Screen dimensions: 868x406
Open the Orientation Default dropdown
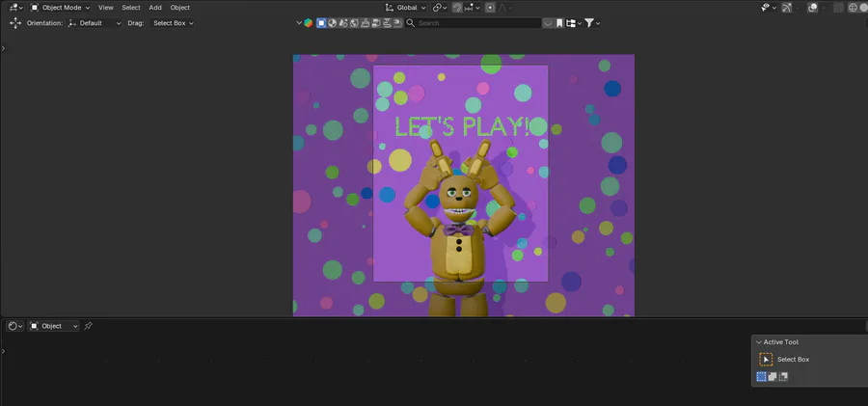click(95, 23)
